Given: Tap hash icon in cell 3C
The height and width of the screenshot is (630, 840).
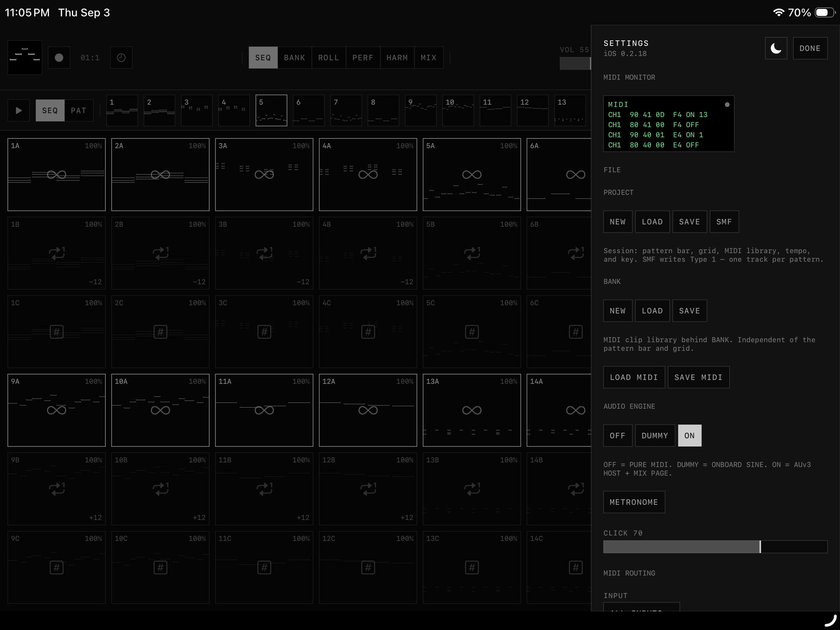Looking at the screenshot, I should pos(264,332).
